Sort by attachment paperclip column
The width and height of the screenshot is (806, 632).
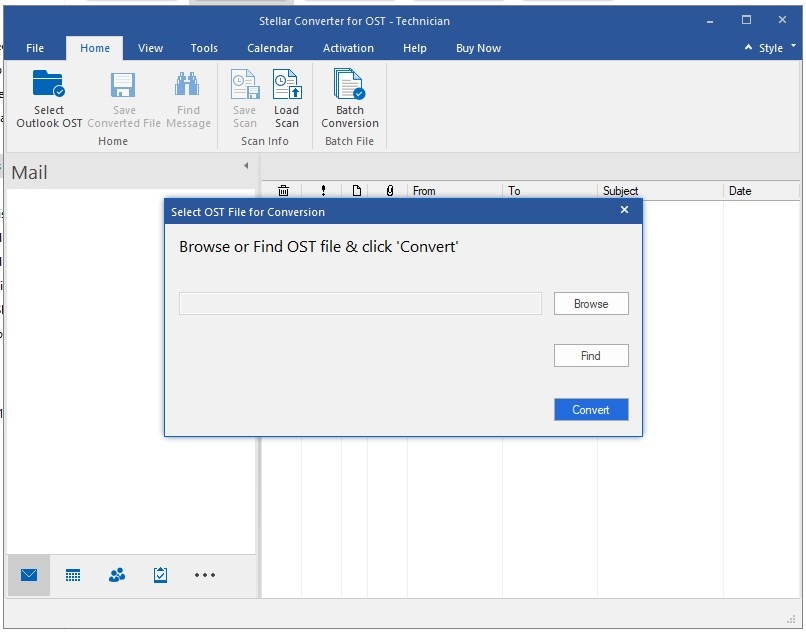click(390, 191)
